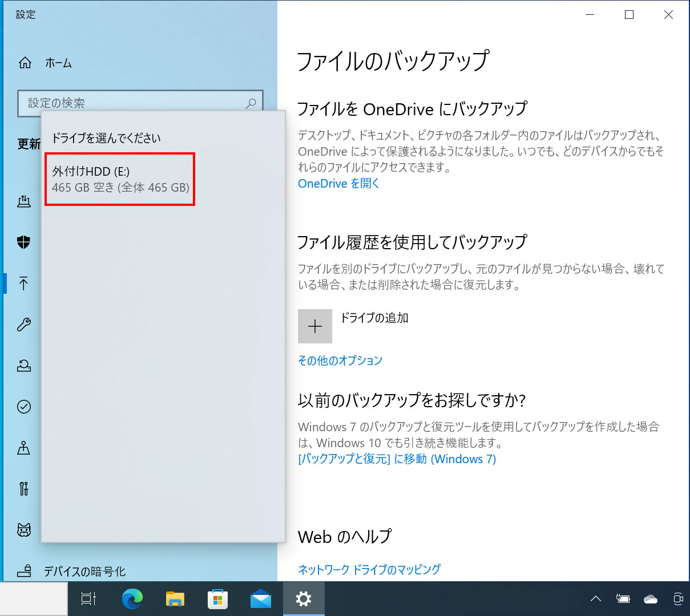Click OneDrive を開く link
The height and width of the screenshot is (616, 690).
point(338,183)
